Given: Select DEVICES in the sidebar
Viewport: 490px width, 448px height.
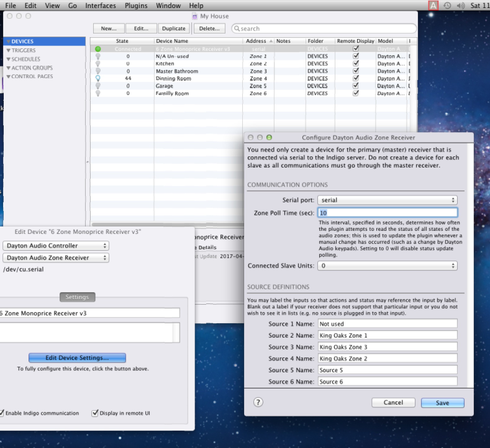Looking at the screenshot, I should click(x=44, y=41).
